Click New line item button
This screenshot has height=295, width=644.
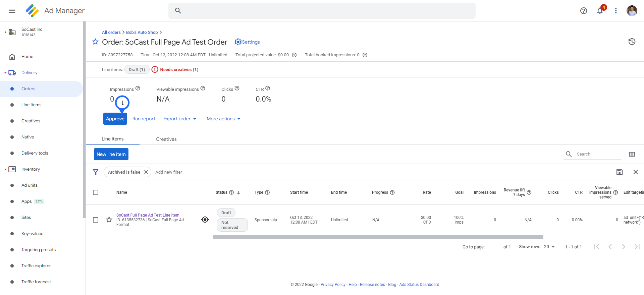pyautogui.click(x=111, y=154)
